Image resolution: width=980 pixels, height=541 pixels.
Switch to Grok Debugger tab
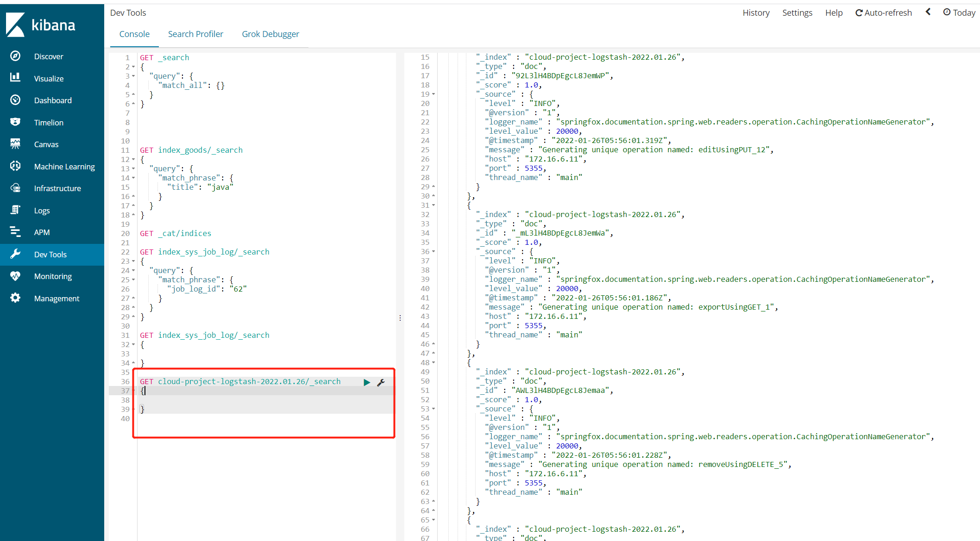(x=270, y=34)
